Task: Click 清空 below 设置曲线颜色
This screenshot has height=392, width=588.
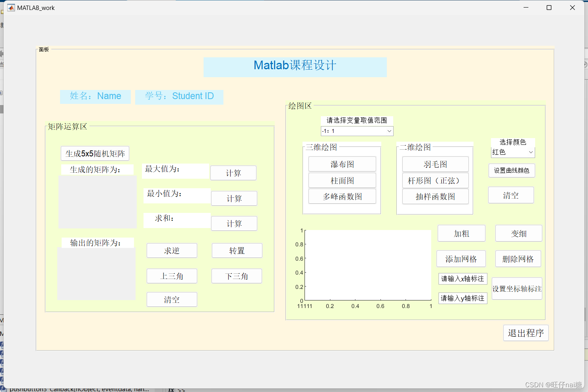Action: pos(511,195)
